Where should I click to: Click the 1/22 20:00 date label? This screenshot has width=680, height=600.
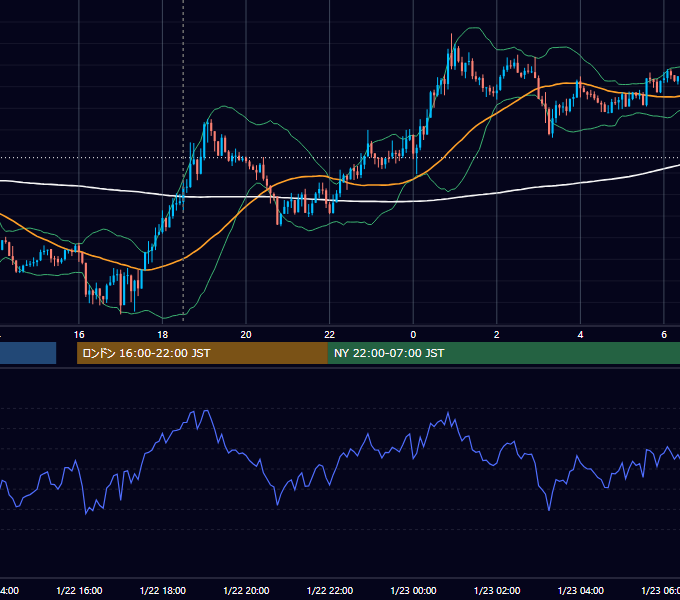click(x=246, y=590)
